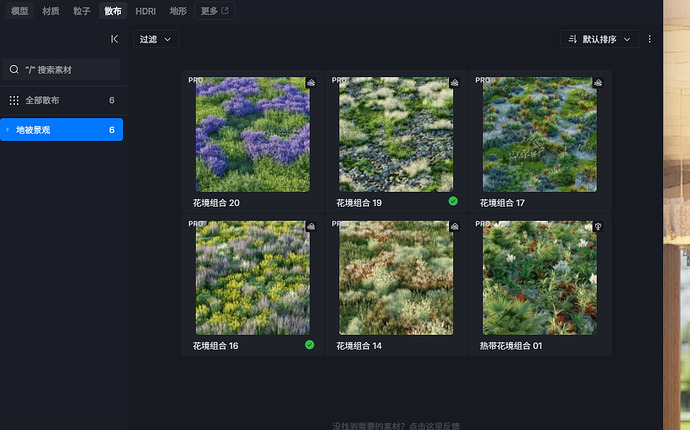
Task: Open the 默认排序 sort dropdown
Action: click(599, 39)
